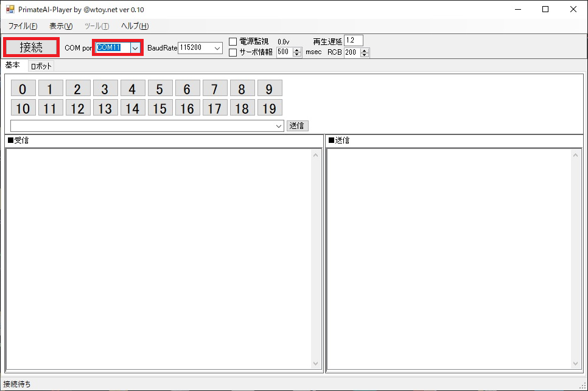The height and width of the screenshot is (391, 588).
Task: Open the COM port dropdown showing COM11
Action: (x=135, y=47)
